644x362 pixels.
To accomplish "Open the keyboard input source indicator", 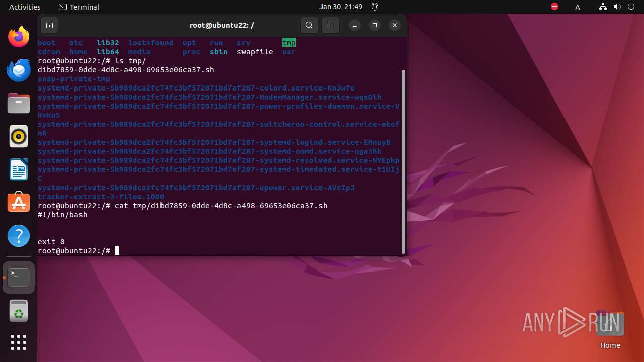I will [x=578, y=7].
